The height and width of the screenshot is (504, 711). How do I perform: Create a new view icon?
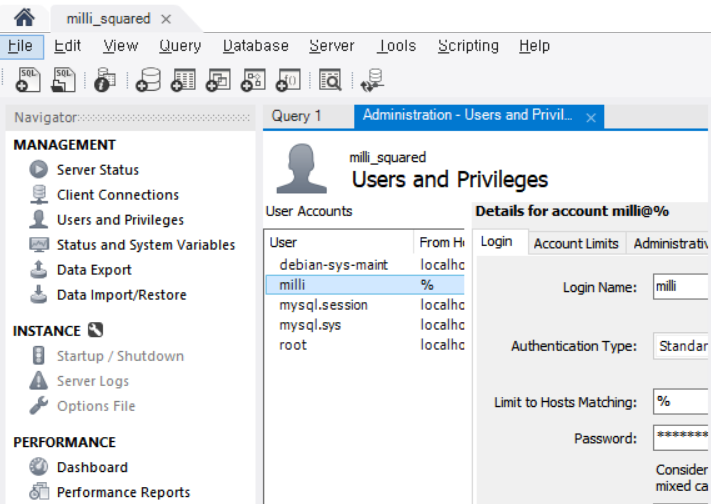coord(218,80)
